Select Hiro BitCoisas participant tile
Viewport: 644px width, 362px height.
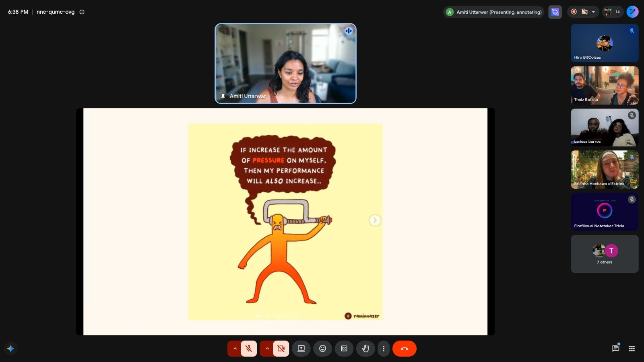tap(605, 43)
